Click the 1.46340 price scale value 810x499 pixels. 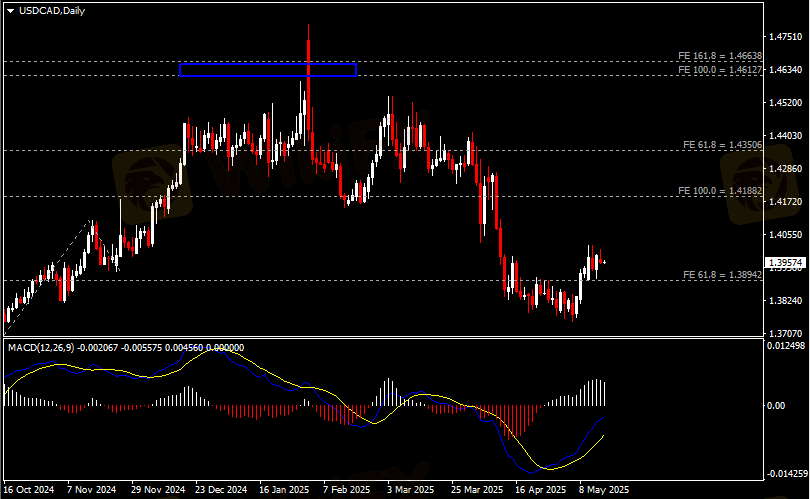pos(785,70)
